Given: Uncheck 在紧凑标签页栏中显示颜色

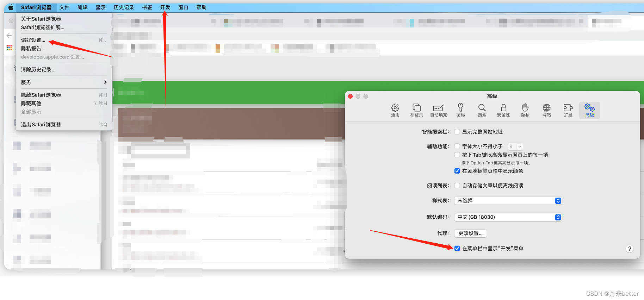Looking at the screenshot, I should point(457,171).
